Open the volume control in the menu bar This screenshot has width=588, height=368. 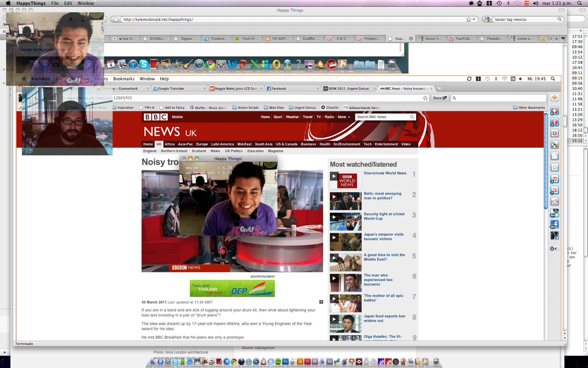pyautogui.click(x=536, y=3)
